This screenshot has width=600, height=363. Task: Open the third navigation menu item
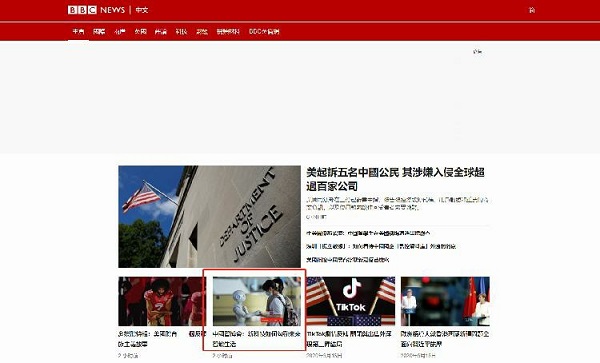click(120, 31)
